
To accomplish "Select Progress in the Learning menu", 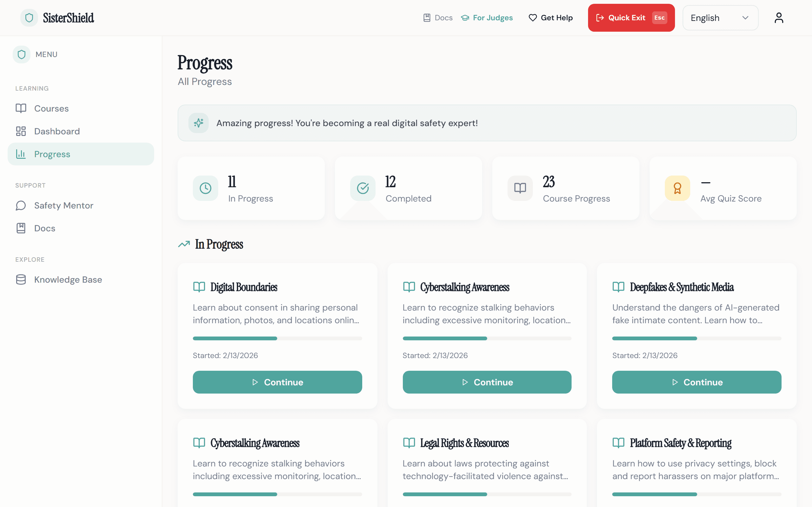I will pos(52,154).
